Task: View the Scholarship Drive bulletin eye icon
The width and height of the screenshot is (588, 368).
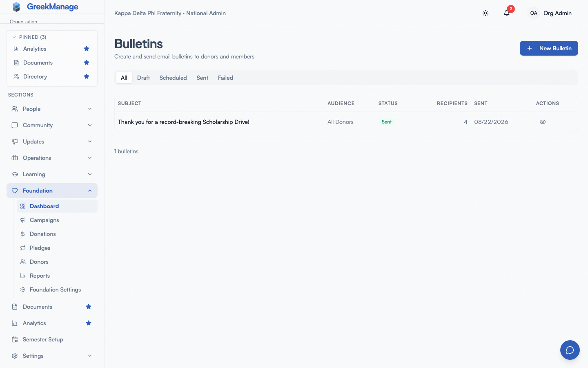Action: (543, 122)
